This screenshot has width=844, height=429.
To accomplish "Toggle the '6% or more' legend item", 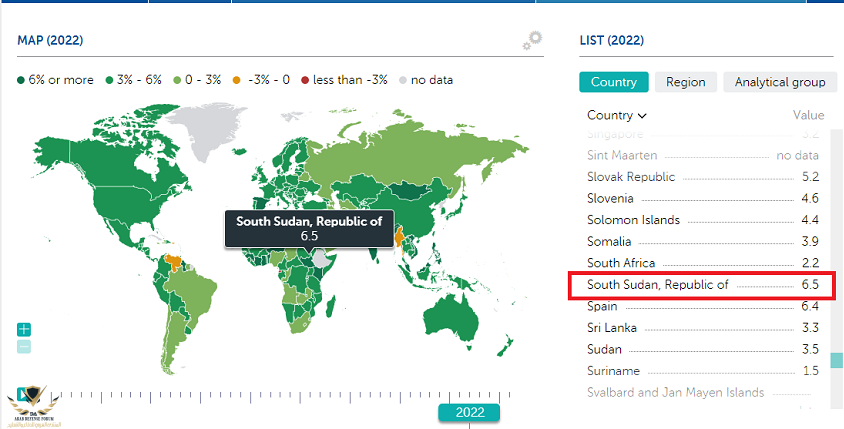I will 58,80.
